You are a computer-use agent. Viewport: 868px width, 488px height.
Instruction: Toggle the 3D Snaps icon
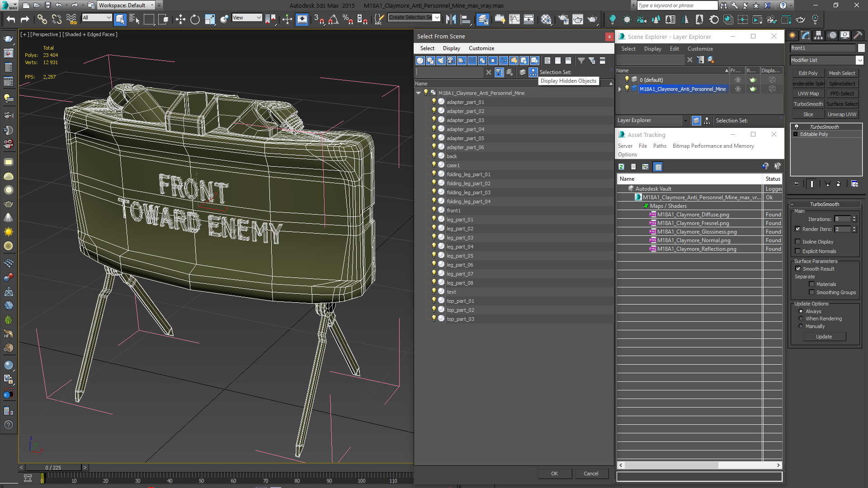319,19
